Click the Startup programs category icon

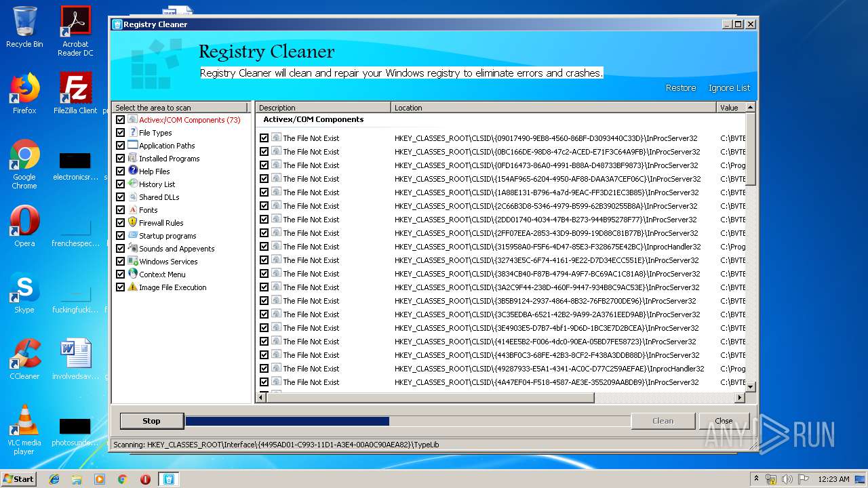133,236
